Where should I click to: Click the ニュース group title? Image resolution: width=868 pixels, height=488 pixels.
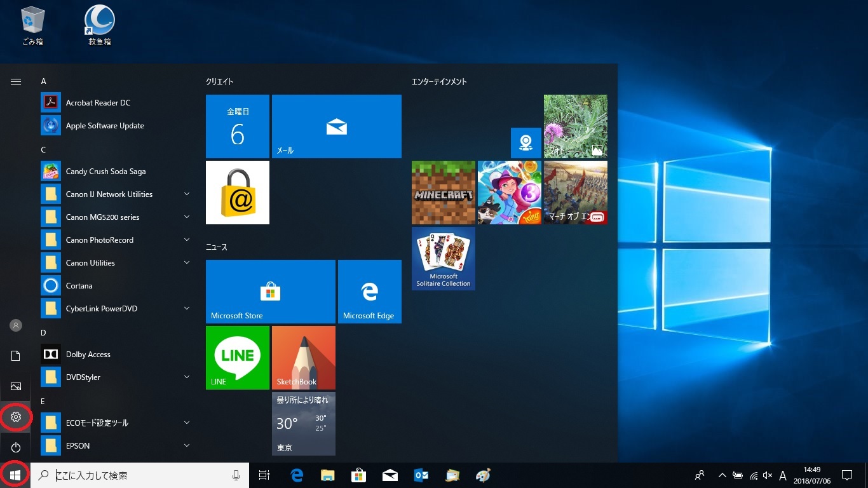(217, 247)
